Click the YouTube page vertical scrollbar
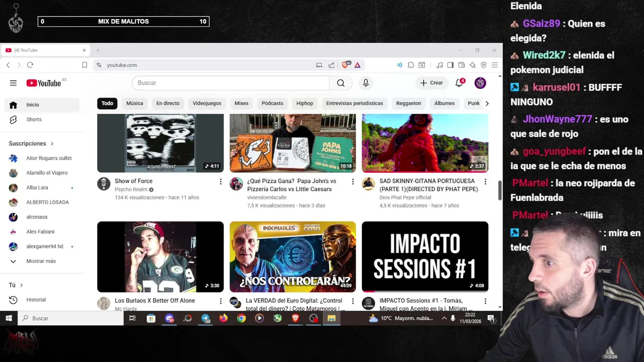The width and height of the screenshot is (644, 362). (500, 191)
